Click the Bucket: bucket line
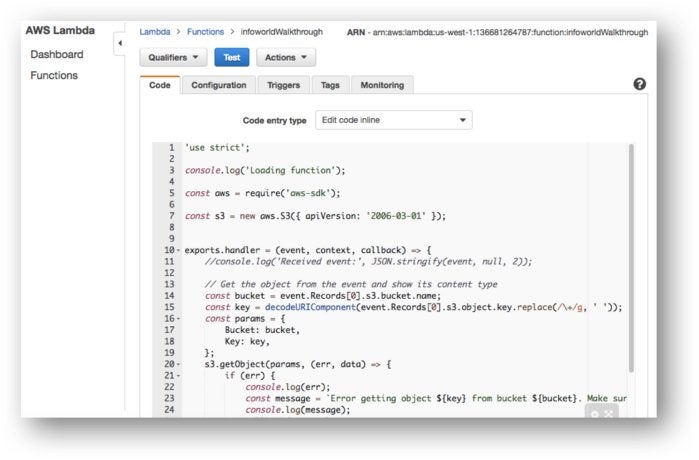Screen dimensions: 699x460 point(262,330)
